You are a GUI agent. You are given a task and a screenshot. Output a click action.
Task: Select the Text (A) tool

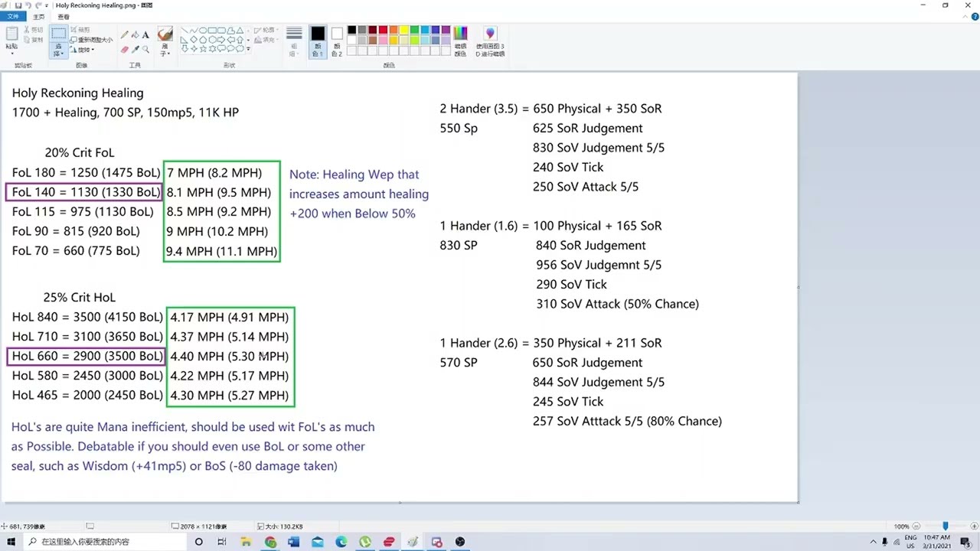[x=145, y=34]
